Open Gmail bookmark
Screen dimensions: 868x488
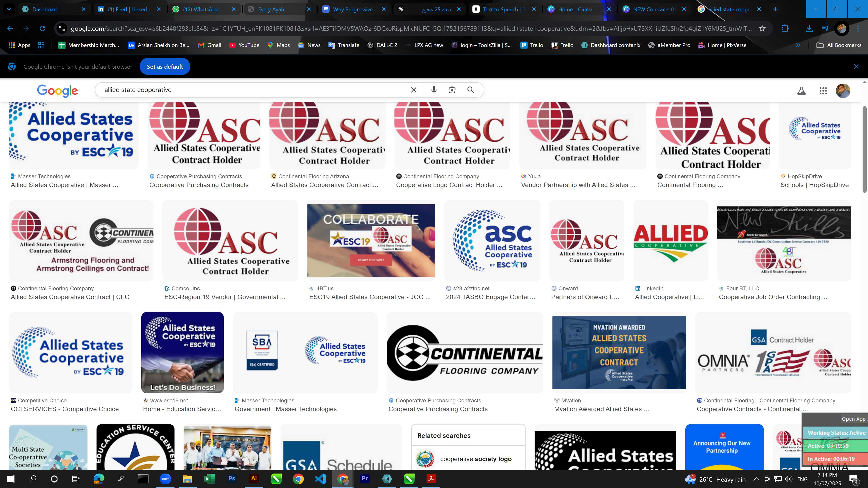click(209, 45)
